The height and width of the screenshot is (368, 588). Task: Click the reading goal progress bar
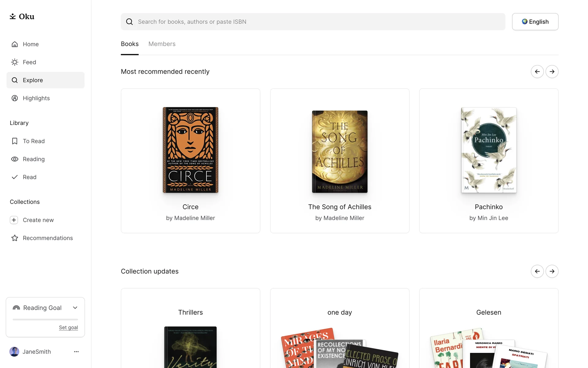[x=45, y=320]
